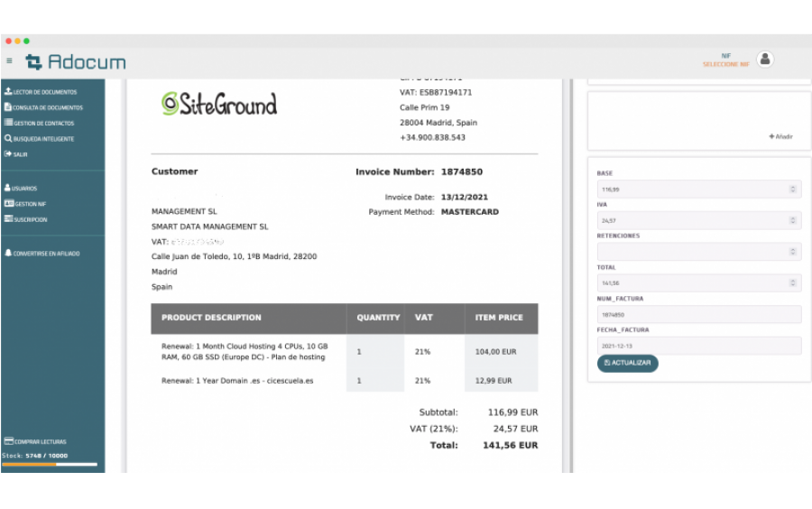Click the stock readings progress bar

(x=50, y=465)
